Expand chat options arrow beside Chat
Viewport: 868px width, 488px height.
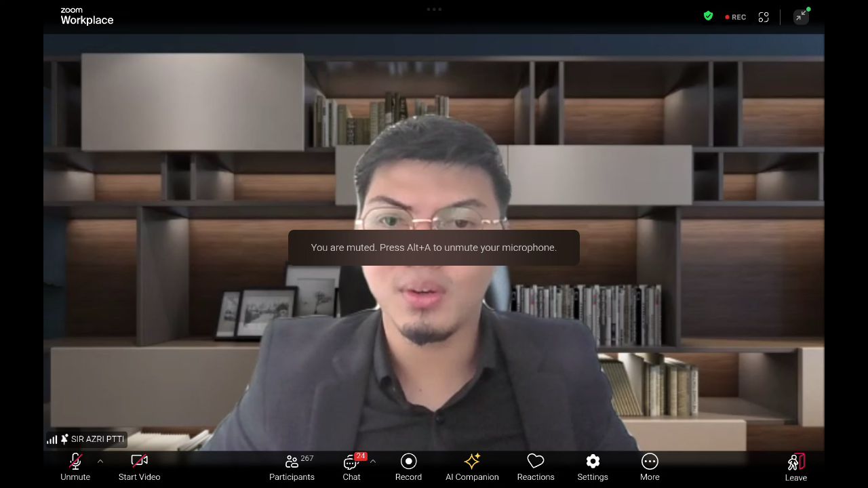(373, 462)
